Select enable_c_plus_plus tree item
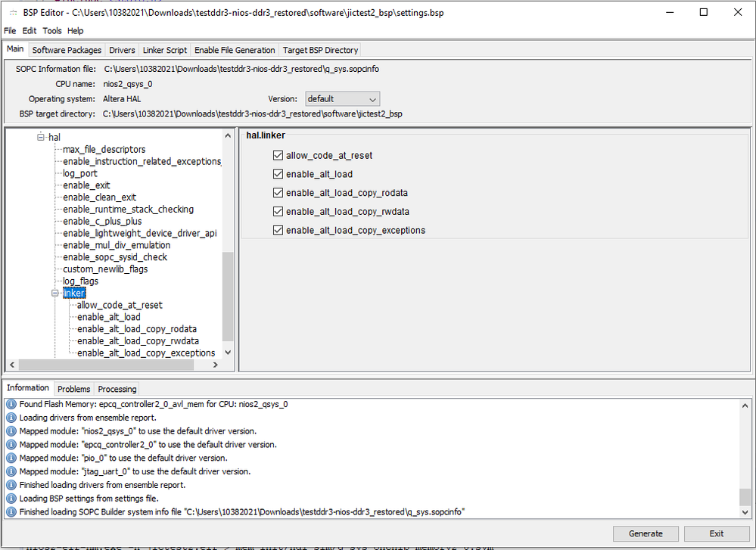This screenshot has height=550, width=756. tap(102, 221)
